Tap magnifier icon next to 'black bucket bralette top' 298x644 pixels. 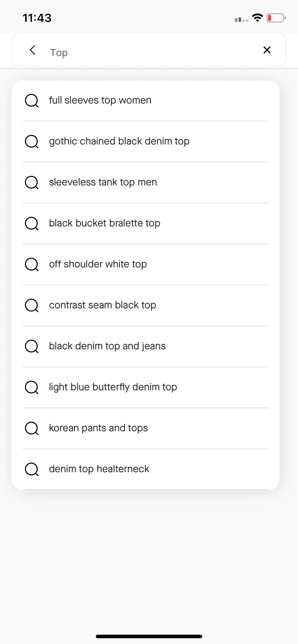pyautogui.click(x=32, y=224)
